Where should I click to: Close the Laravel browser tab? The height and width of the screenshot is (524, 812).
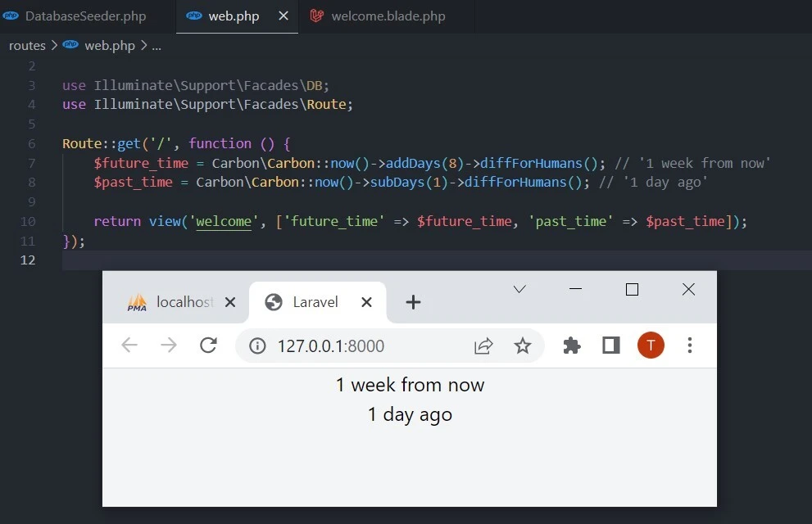click(x=367, y=302)
